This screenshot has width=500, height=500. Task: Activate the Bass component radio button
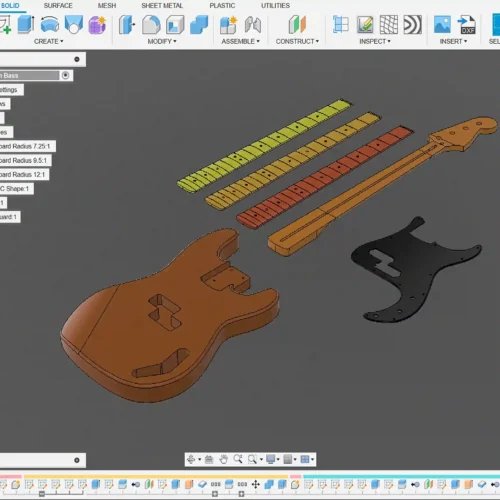(65, 75)
